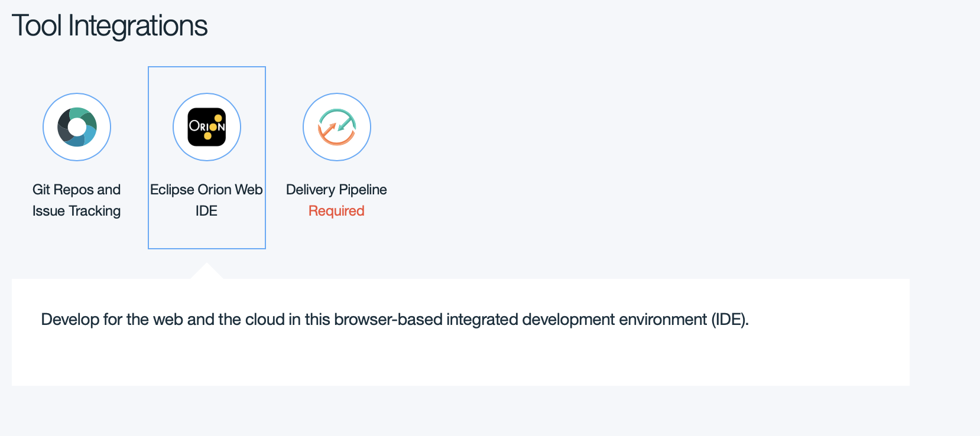Open the Delivery Pipeline circular arrows icon
This screenshot has width=980, height=436.
[337, 127]
